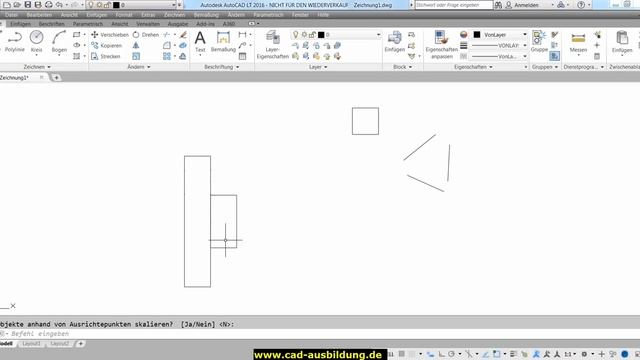The image size is (640, 360).
Task: Open the VonLayer color dropdown
Action: click(x=525, y=35)
